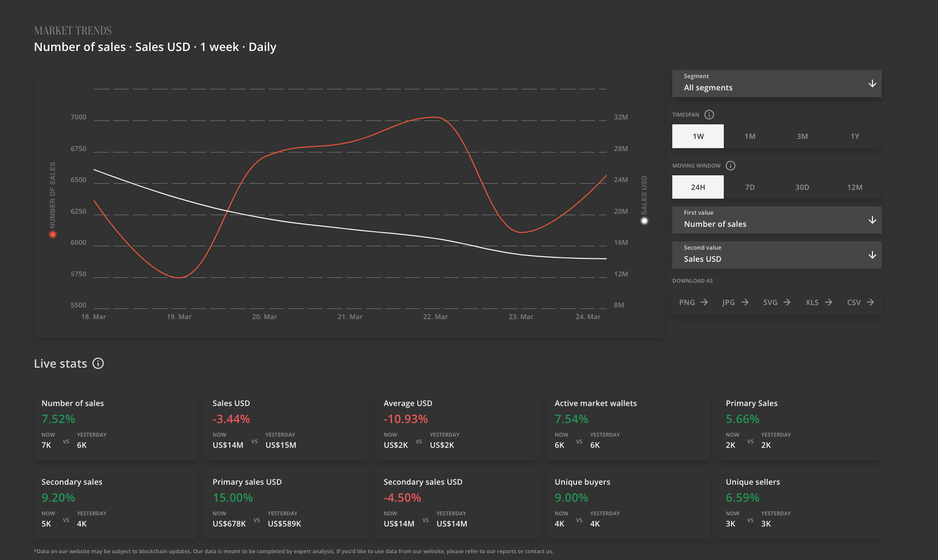Click the SVG download arrow icon
The width and height of the screenshot is (938, 560).
[x=787, y=302]
